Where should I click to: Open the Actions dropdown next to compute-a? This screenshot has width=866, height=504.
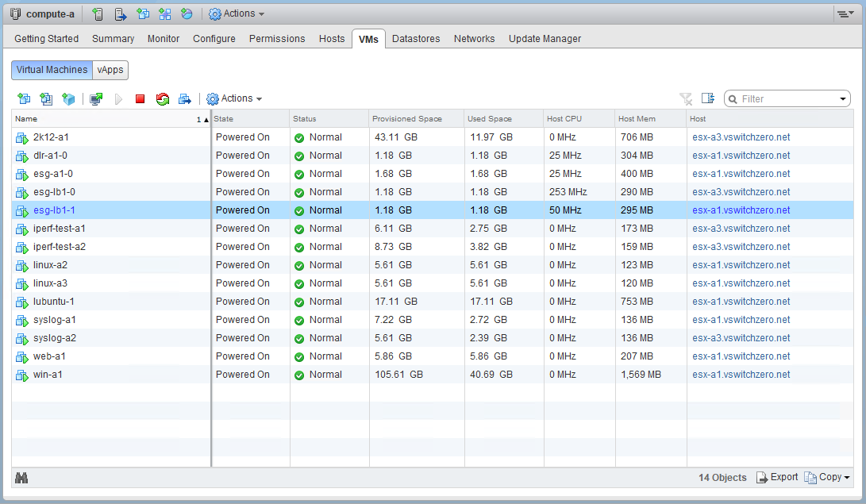click(x=237, y=13)
